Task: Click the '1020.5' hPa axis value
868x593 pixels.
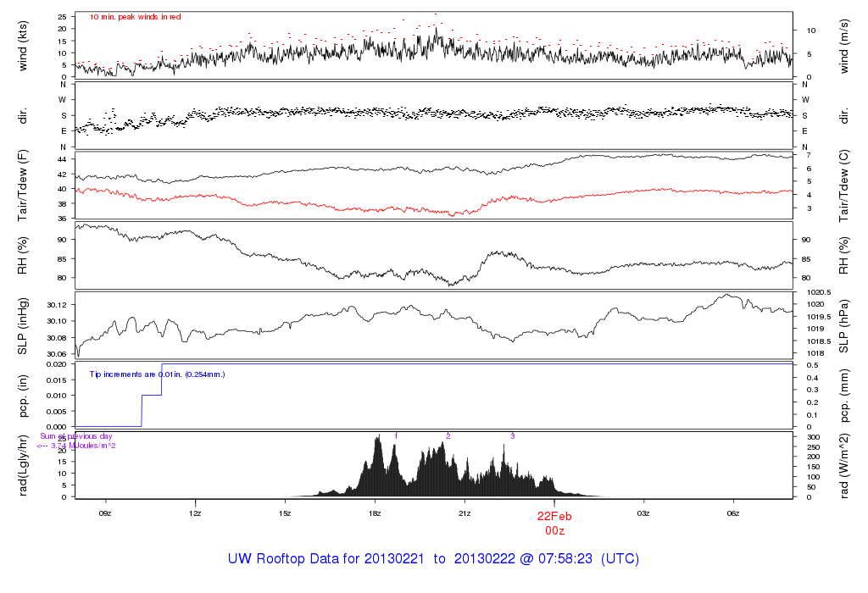Action: point(820,292)
